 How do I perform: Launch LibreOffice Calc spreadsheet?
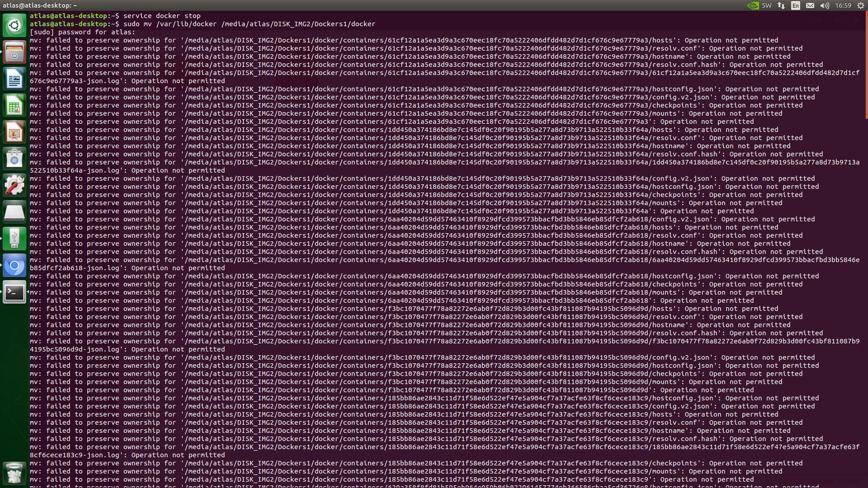click(14, 105)
